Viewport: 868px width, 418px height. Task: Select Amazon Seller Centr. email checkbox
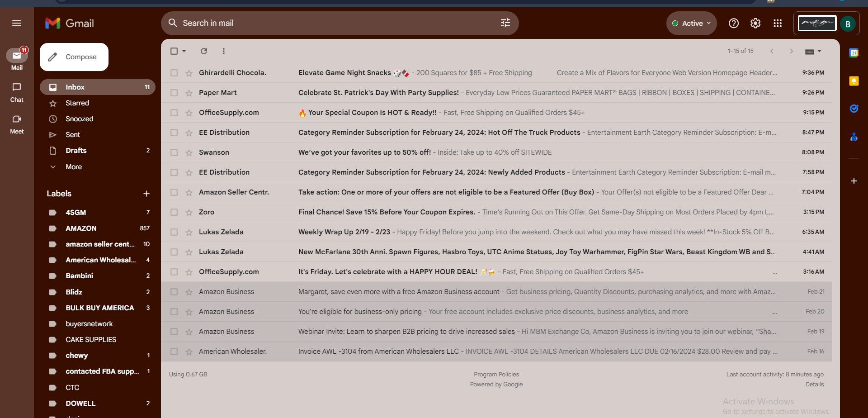[x=174, y=192]
